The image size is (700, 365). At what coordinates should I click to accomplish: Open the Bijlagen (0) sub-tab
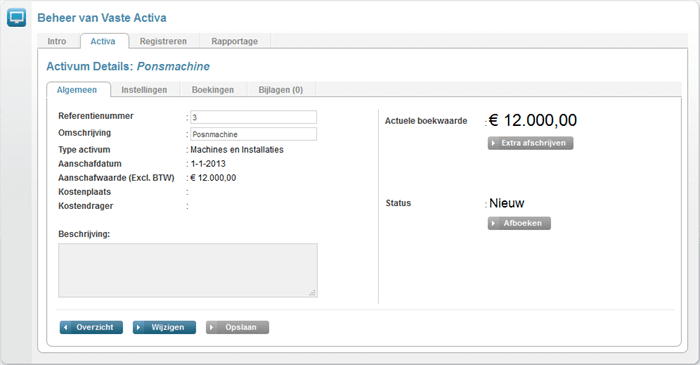280,90
